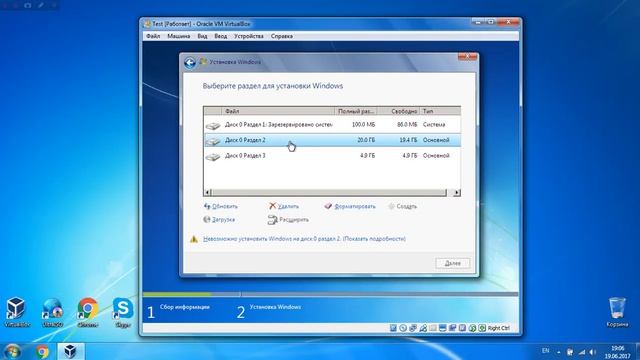The height and width of the screenshot is (360, 640).
Task: Click the Загрузка link
Action: click(x=223, y=220)
